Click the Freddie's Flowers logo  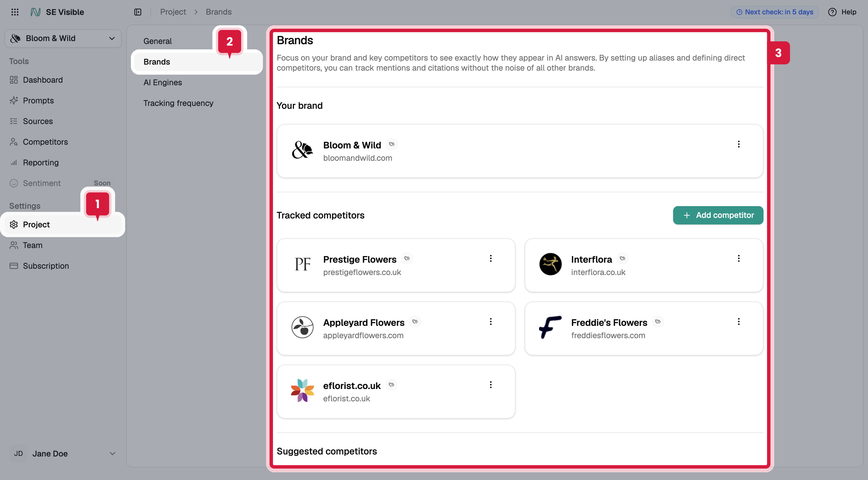(x=550, y=327)
